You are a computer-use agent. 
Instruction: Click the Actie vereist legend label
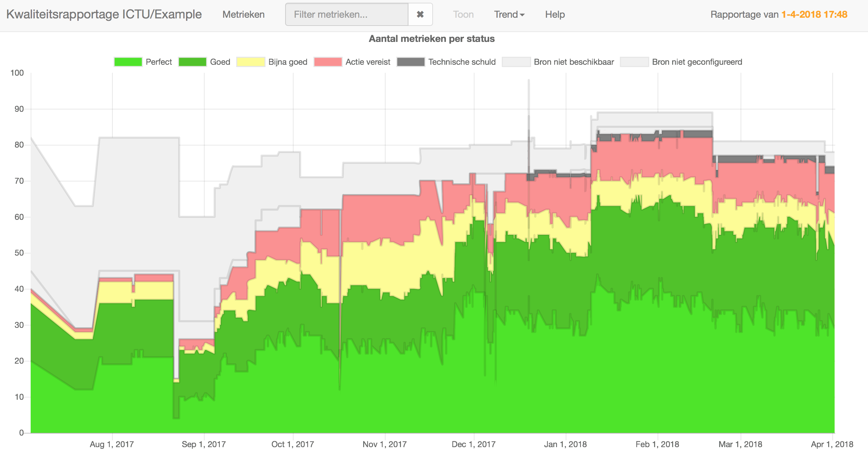click(x=368, y=62)
